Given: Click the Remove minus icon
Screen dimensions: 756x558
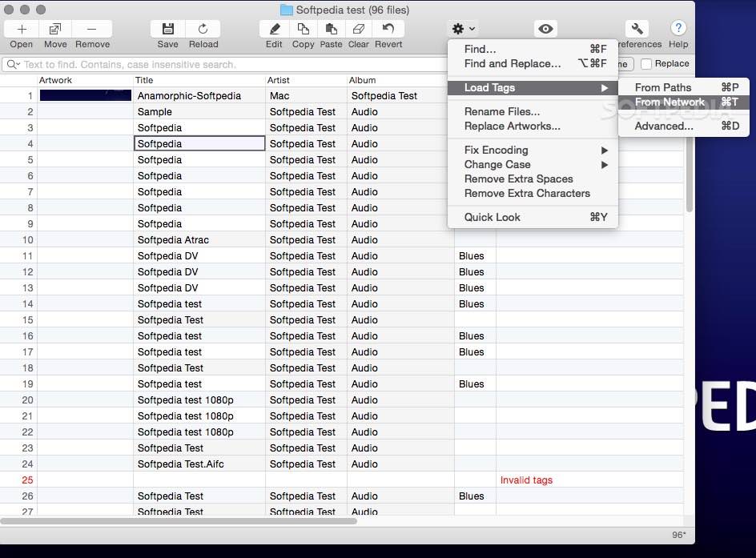Looking at the screenshot, I should click(x=91, y=29).
